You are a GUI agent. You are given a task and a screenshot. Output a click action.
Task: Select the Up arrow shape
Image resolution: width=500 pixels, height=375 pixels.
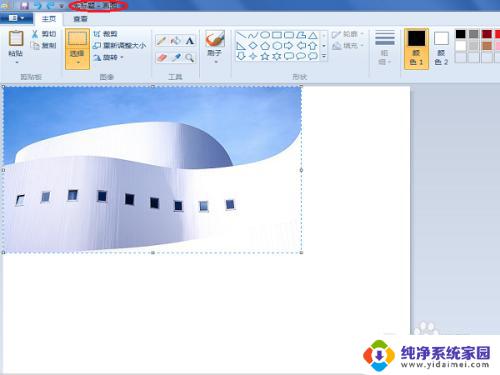313,46
